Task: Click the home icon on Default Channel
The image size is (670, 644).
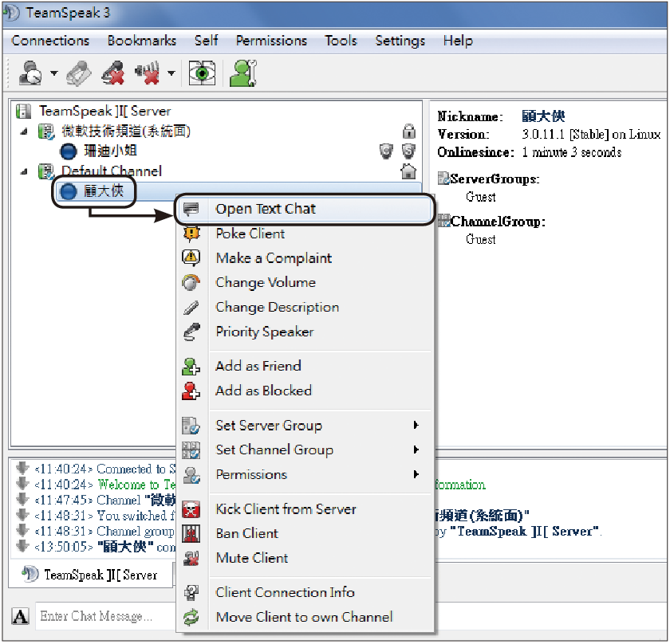Action: (408, 171)
